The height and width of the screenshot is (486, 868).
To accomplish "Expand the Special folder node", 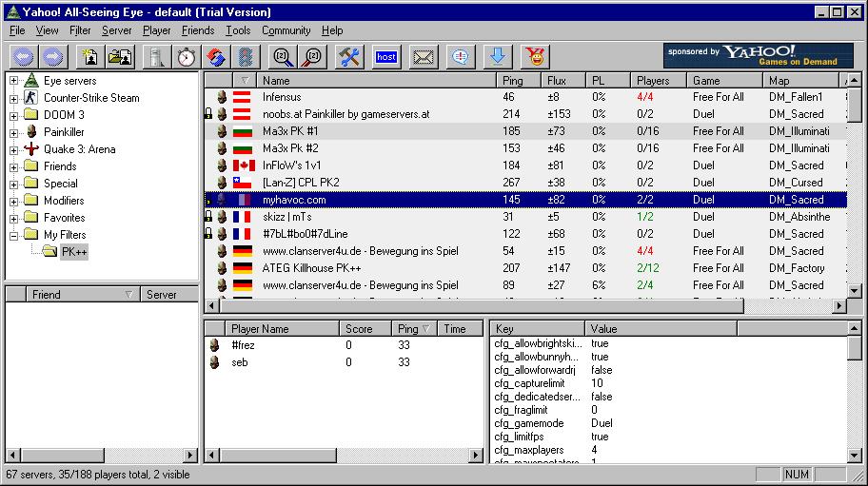I will 14,185.
